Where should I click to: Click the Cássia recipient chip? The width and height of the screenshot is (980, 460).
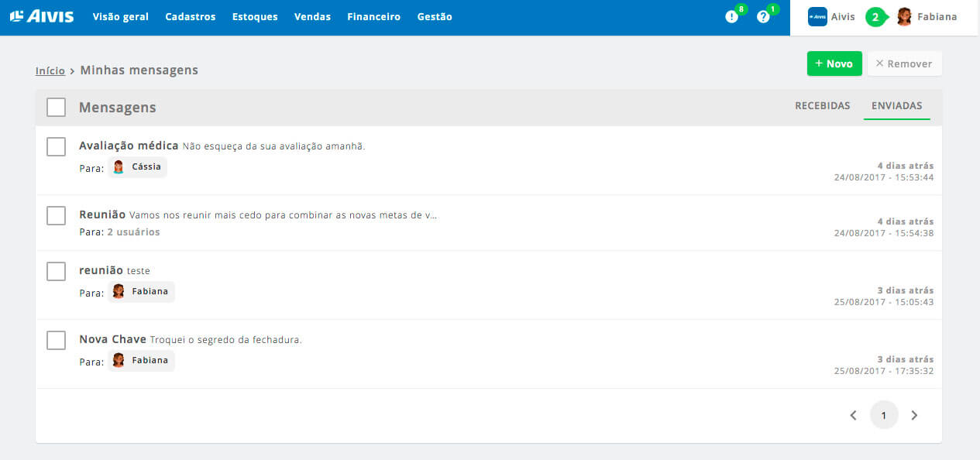pos(137,167)
